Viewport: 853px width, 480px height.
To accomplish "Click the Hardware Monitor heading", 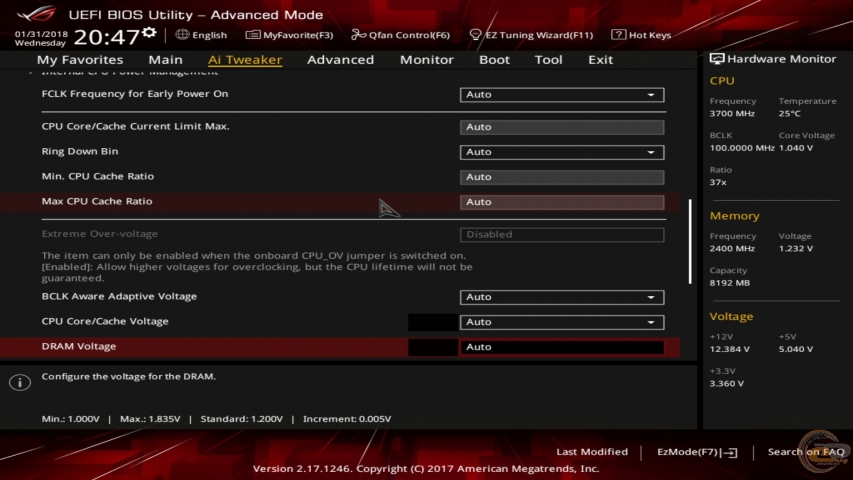I will (x=782, y=59).
